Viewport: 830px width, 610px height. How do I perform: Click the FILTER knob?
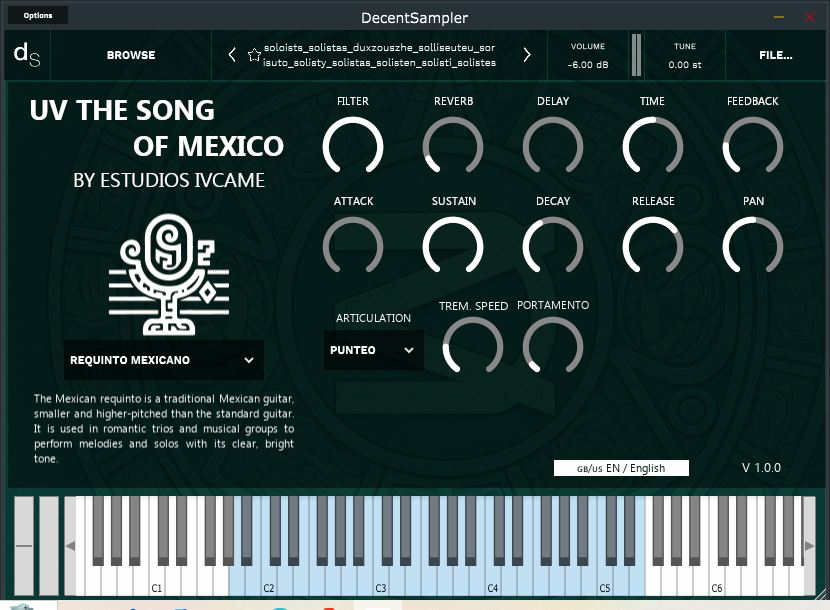(x=353, y=147)
